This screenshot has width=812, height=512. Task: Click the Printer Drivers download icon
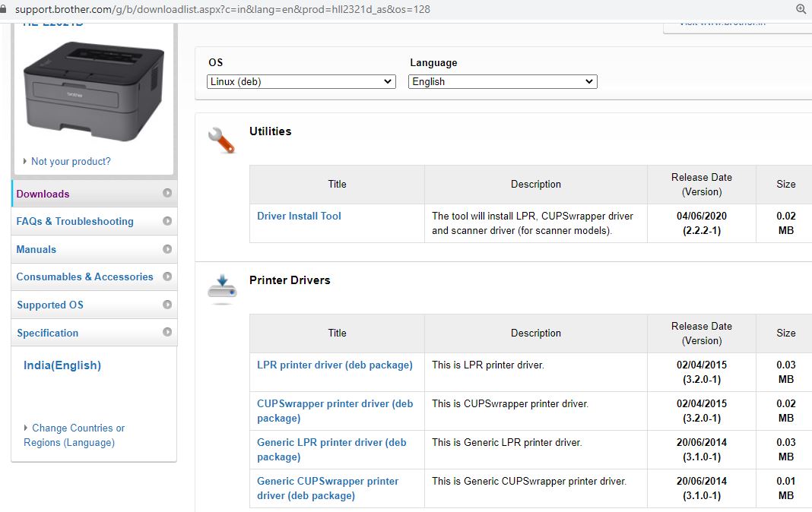click(222, 288)
